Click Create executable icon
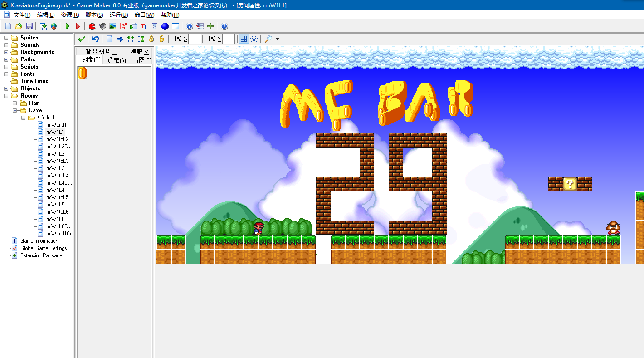 (x=43, y=26)
